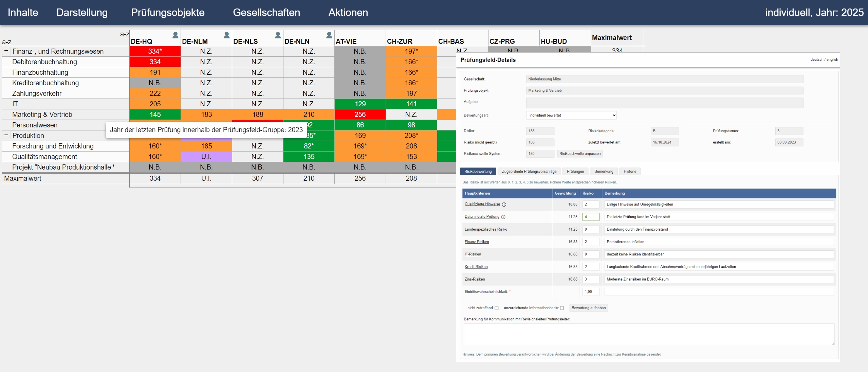Collapse the Produktion group
Screen dimensions: 868x372
6,135
